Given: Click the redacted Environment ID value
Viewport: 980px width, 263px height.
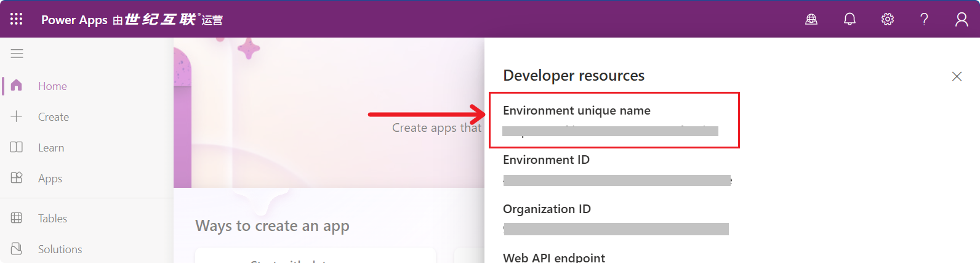Looking at the screenshot, I should pos(617,180).
